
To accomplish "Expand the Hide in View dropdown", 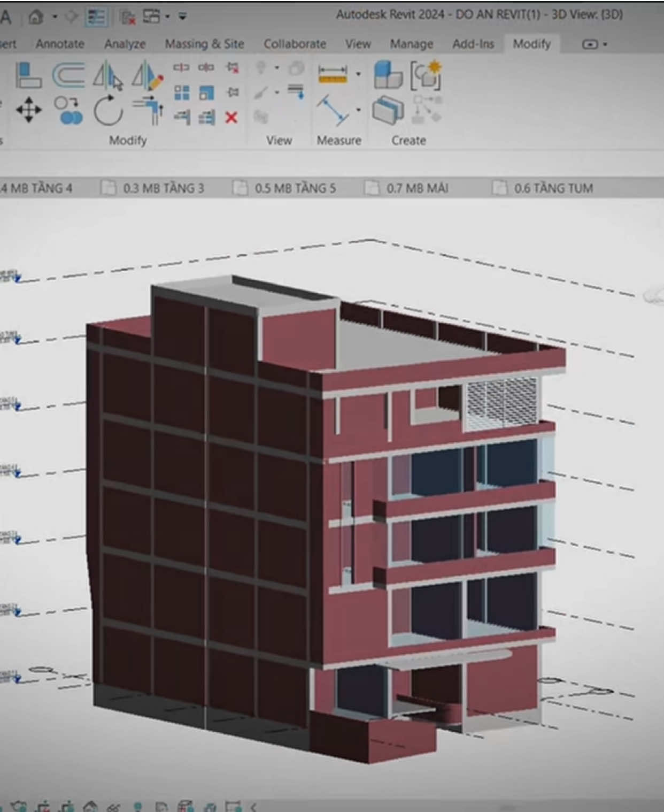I will [x=277, y=68].
